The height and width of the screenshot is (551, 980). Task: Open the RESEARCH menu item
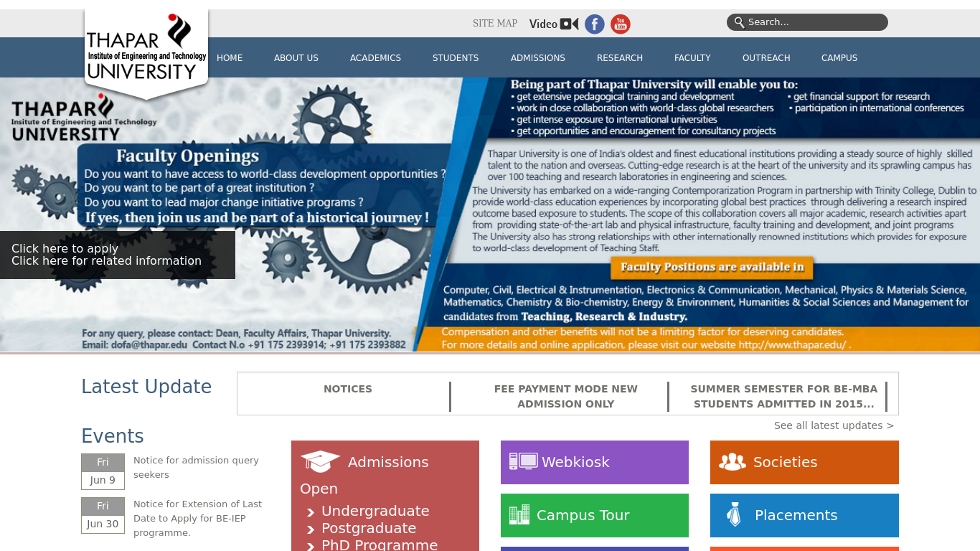[x=619, y=58]
